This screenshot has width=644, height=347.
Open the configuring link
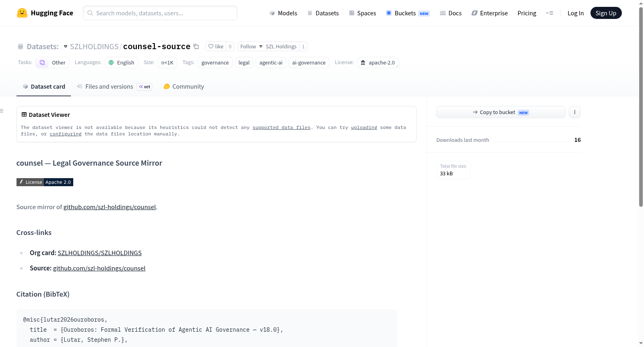click(66, 134)
